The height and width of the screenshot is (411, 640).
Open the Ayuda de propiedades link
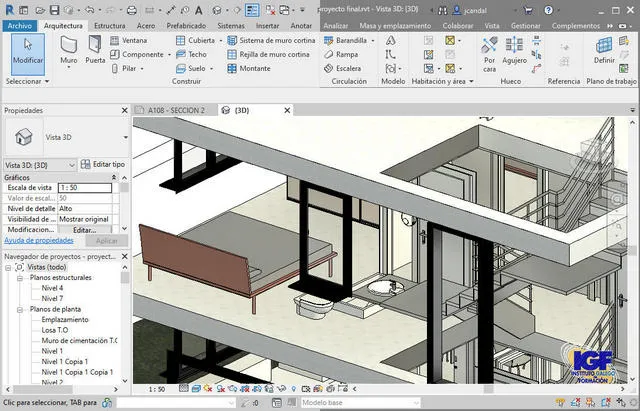39,240
